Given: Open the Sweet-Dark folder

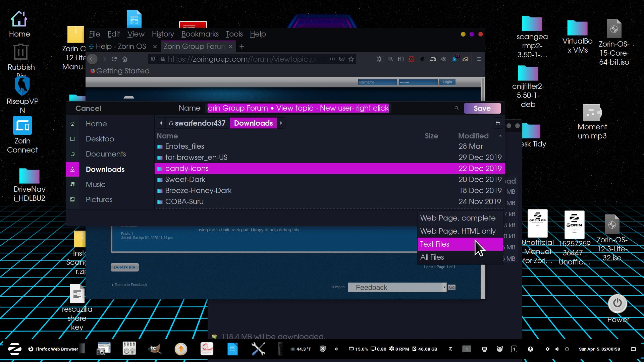Looking at the screenshot, I should tap(185, 179).
